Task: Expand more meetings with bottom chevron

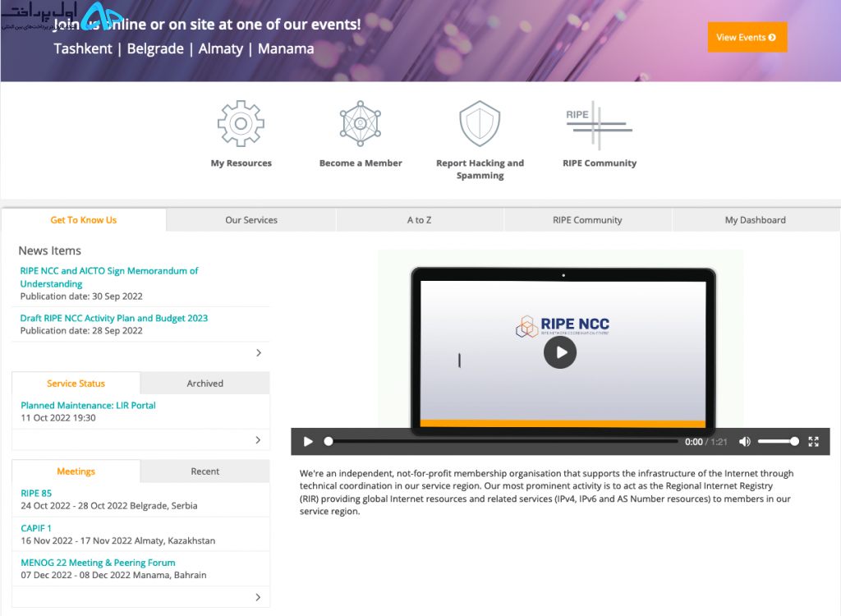Action: tap(258, 597)
